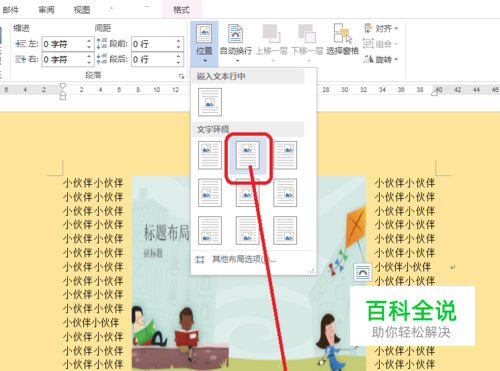Open the 选择窗格 selection pane
This screenshot has height=371, width=500.
click(342, 39)
